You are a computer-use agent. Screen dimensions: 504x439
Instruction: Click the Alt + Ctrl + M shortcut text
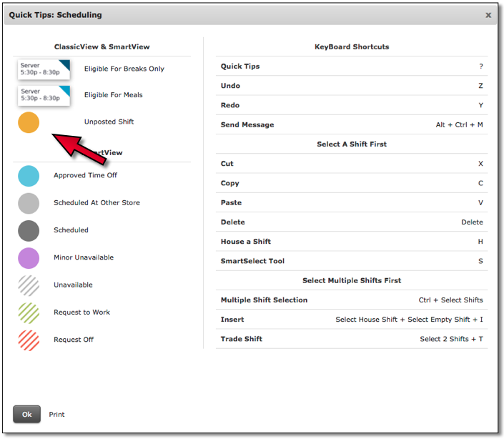pos(460,124)
